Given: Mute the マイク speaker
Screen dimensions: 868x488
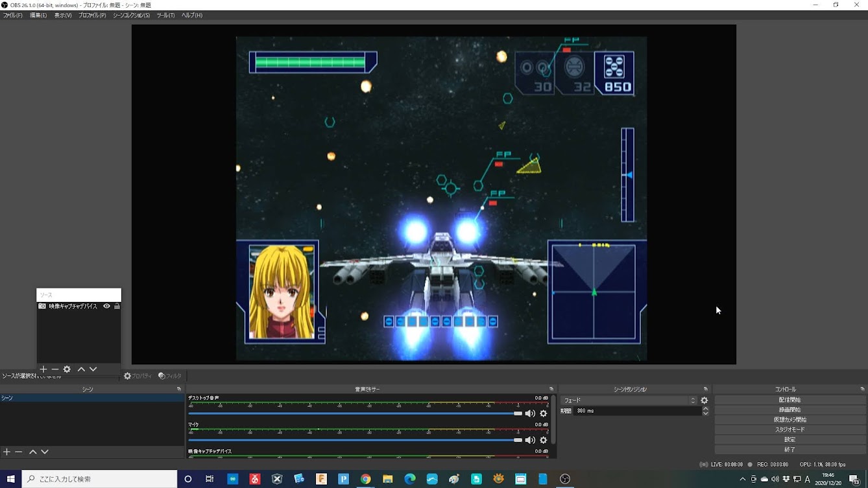Looking at the screenshot, I should pyautogui.click(x=530, y=440).
